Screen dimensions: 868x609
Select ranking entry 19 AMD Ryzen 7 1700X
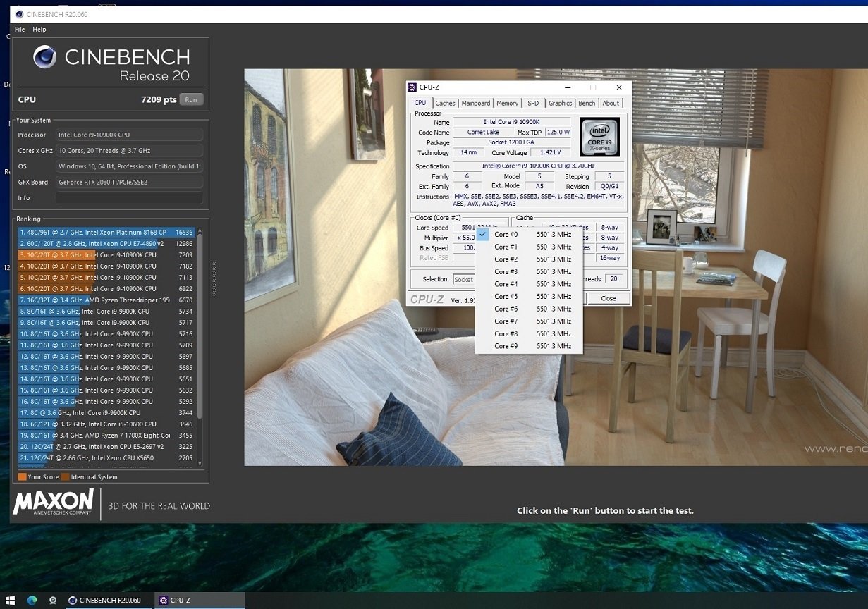106,435
